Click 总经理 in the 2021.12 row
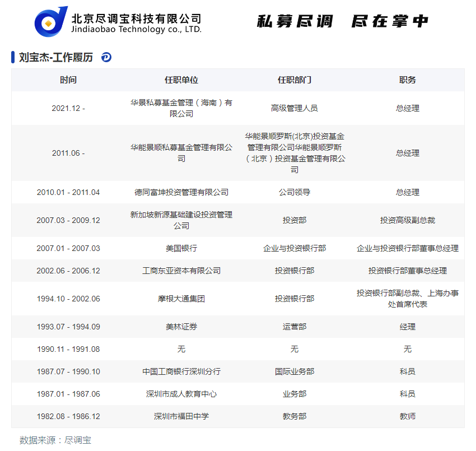 pos(407,108)
